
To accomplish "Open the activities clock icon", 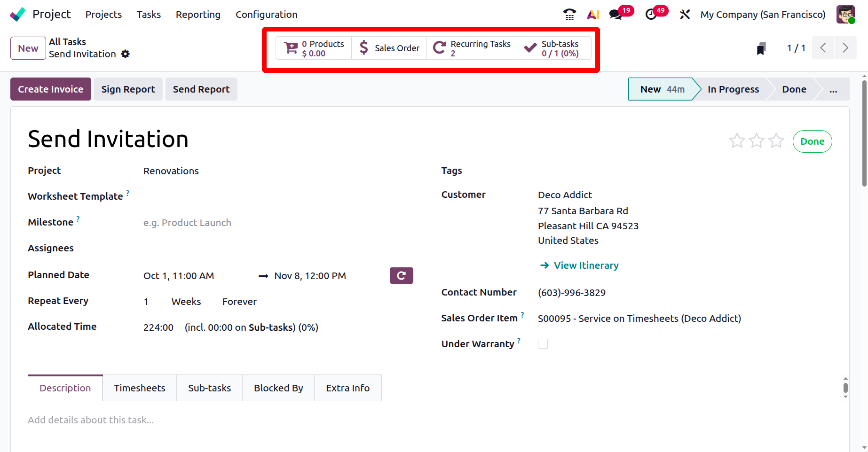I will click(x=651, y=15).
